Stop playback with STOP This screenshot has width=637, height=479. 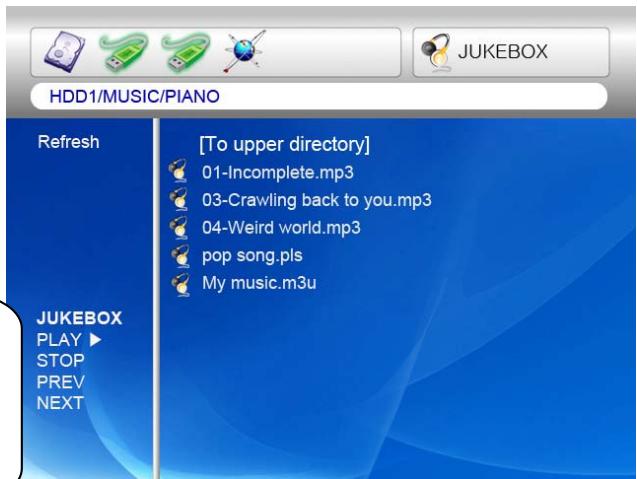[x=61, y=361]
